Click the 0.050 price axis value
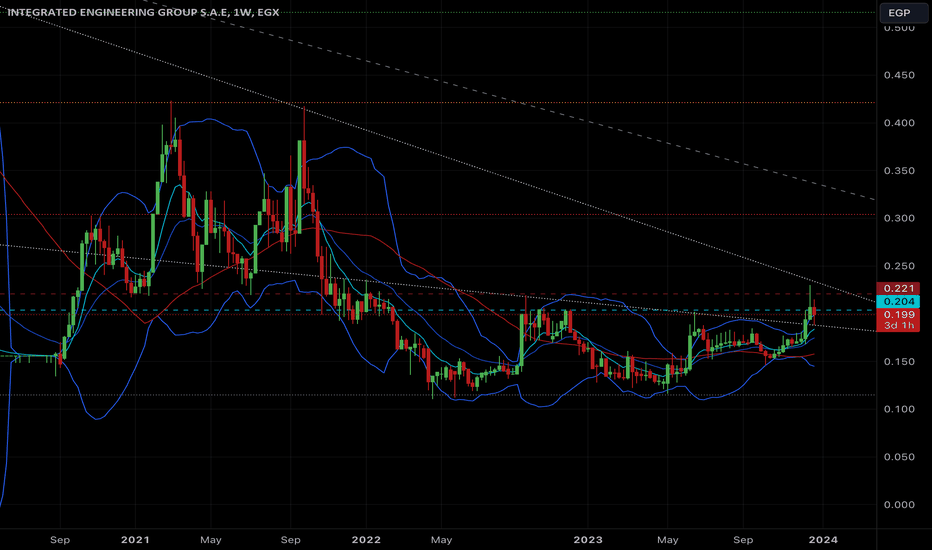Screen dimensions: 932x550 tap(899, 457)
